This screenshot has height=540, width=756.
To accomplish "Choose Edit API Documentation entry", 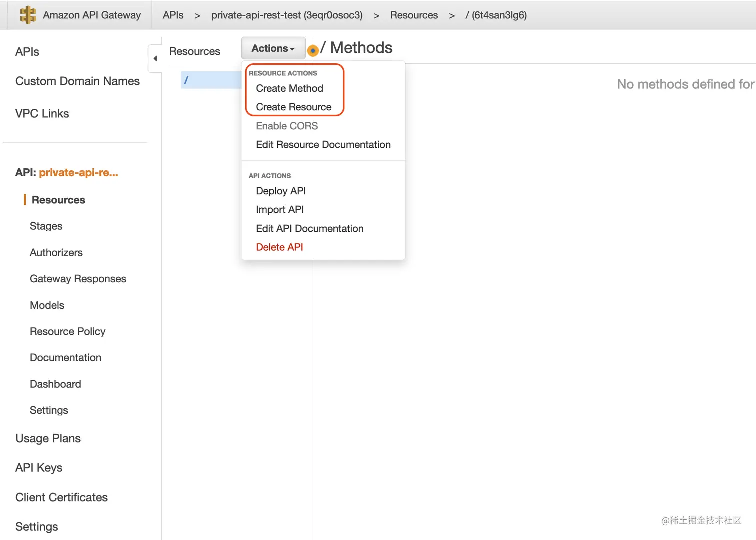I will (x=310, y=228).
